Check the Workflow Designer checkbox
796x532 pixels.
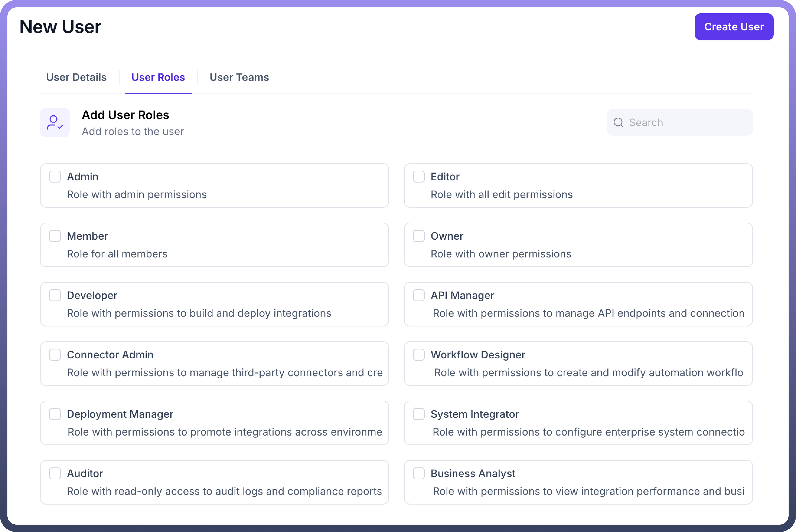[x=419, y=355]
